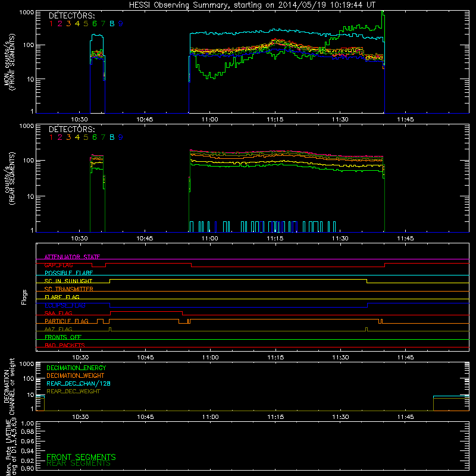Click the POSSIBLE_FLARE label

click(68, 273)
